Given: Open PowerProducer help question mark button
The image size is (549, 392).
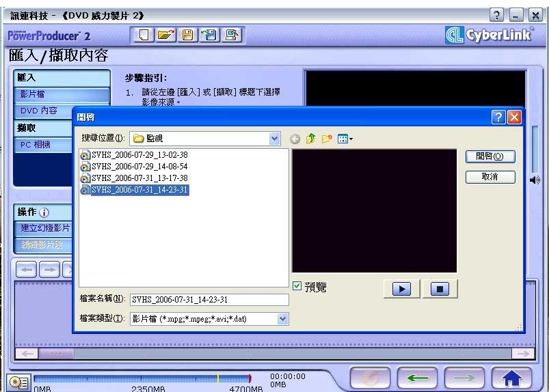Looking at the screenshot, I should click(x=496, y=15).
